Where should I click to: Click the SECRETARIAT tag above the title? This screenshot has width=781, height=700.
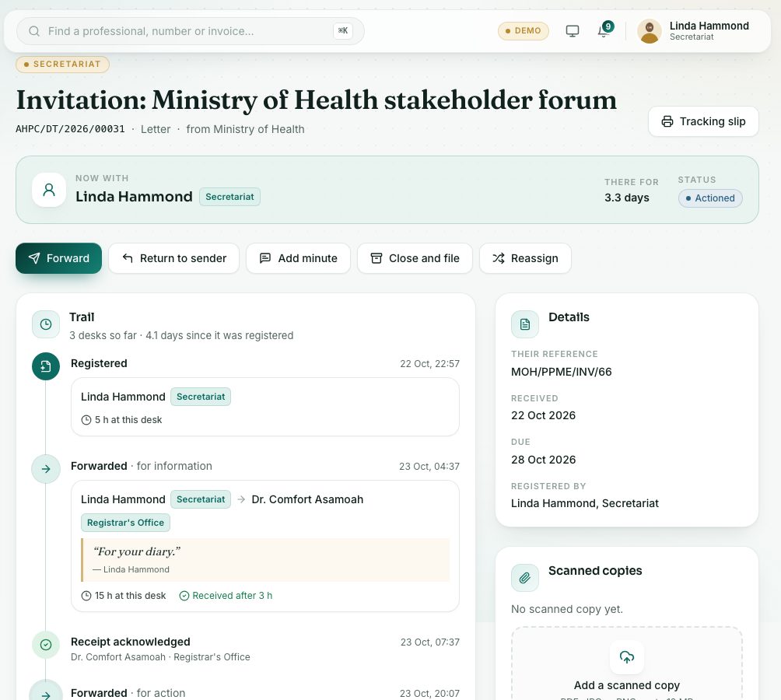62,65
